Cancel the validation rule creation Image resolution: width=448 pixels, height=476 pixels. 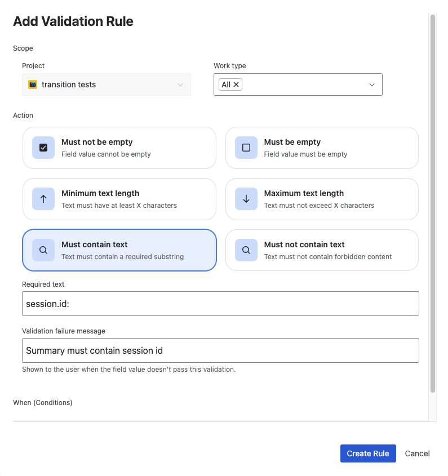click(x=417, y=453)
